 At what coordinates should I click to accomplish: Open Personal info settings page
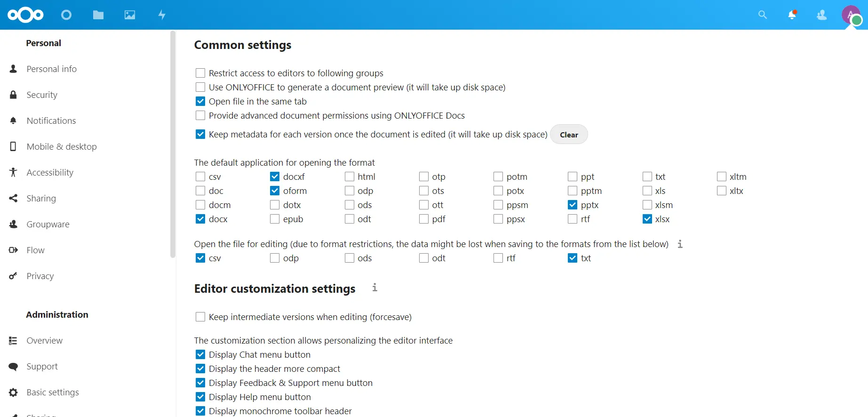(x=51, y=69)
